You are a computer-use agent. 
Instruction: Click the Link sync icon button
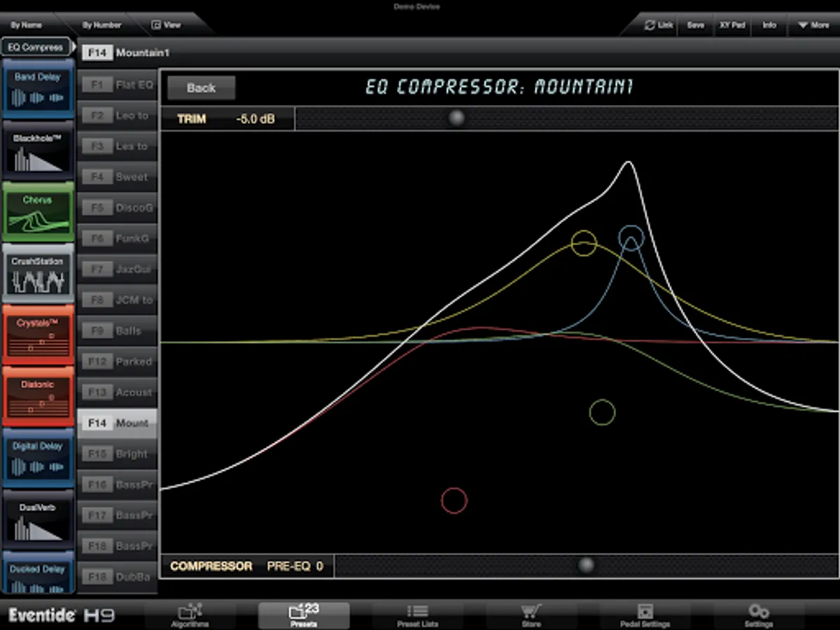[659, 25]
